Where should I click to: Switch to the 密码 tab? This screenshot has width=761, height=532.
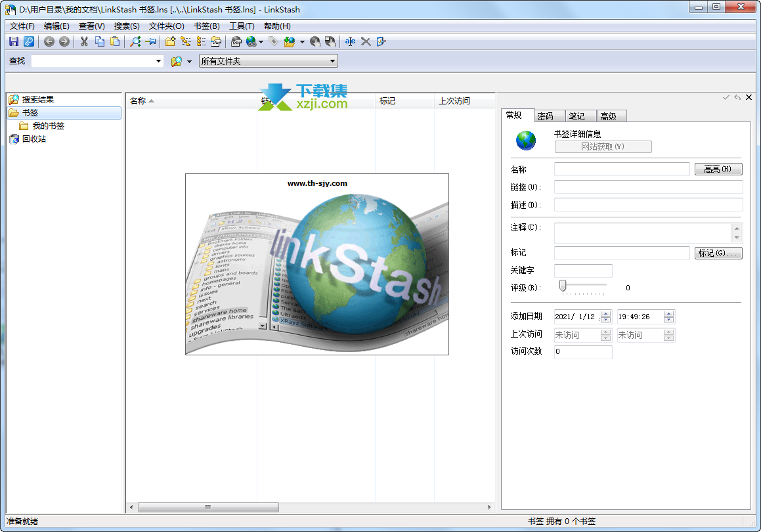click(550, 116)
